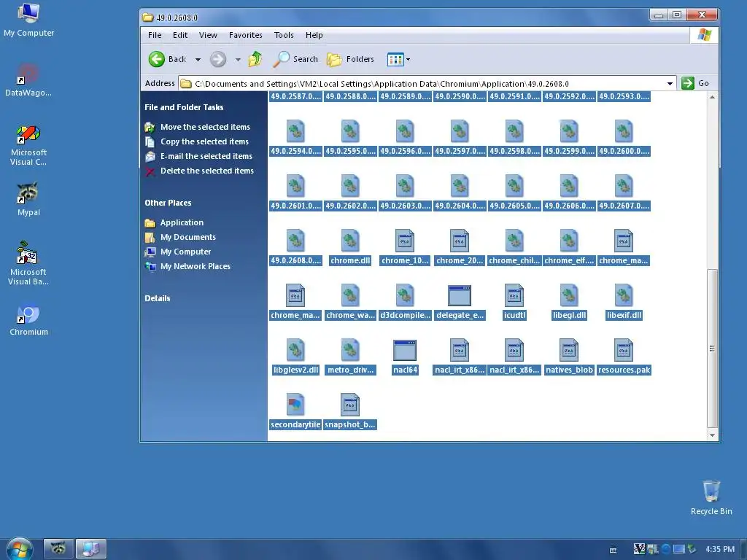Open My Documents from Other Places
Viewport: 747px width, 560px height.
[x=187, y=237]
